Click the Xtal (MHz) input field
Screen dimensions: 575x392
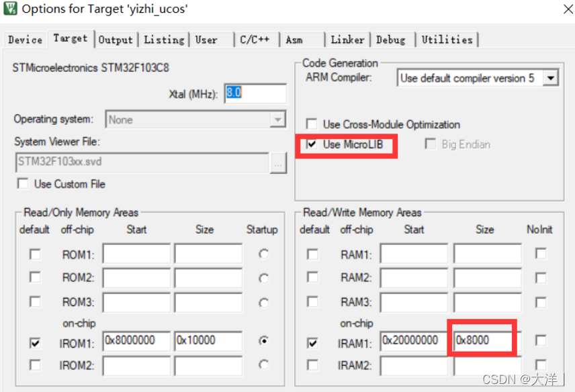(x=255, y=93)
